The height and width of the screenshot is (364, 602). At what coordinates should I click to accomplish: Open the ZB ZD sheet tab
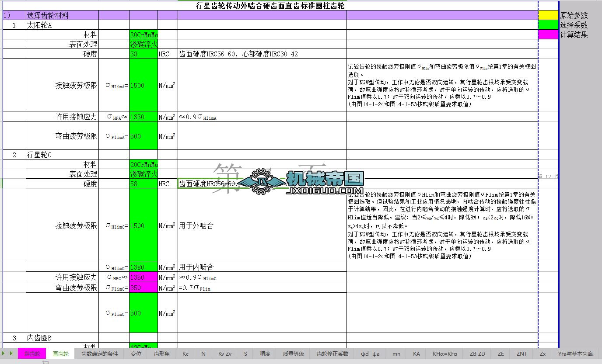coord(477,354)
